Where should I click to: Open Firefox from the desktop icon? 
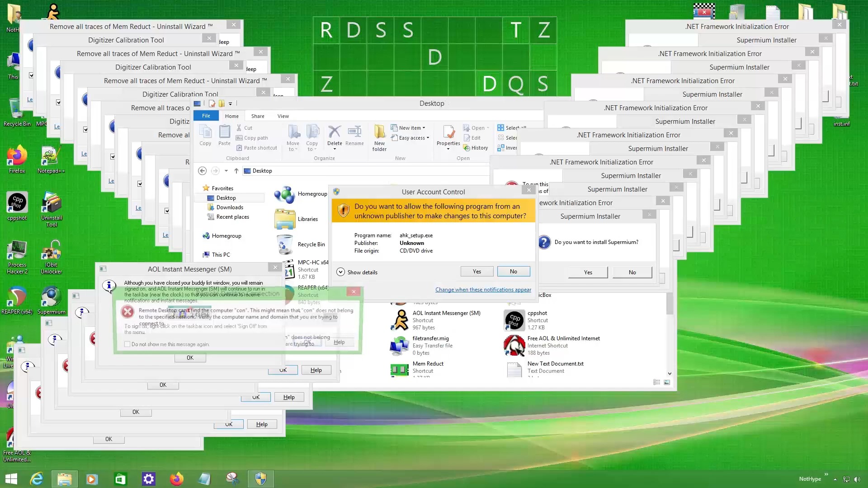tap(17, 160)
